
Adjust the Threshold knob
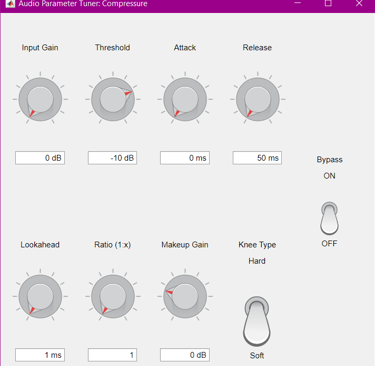pyautogui.click(x=113, y=99)
